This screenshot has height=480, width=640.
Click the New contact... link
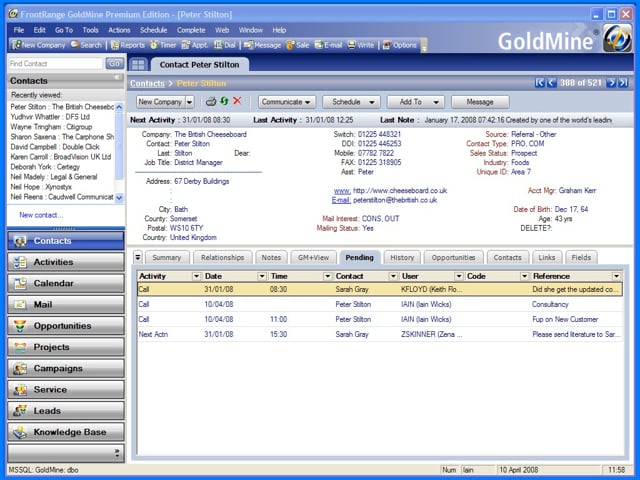pos(41,215)
